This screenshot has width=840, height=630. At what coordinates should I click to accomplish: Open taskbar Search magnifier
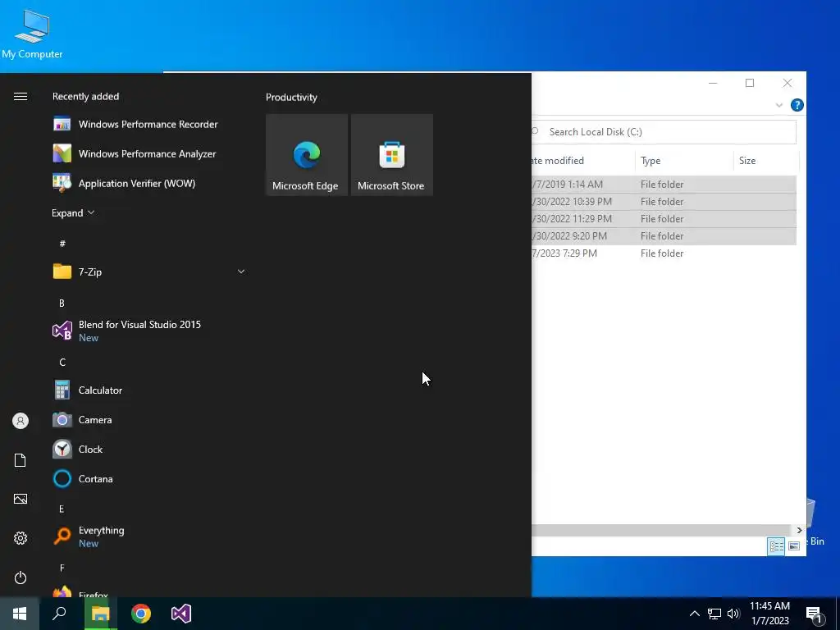[59, 614]
